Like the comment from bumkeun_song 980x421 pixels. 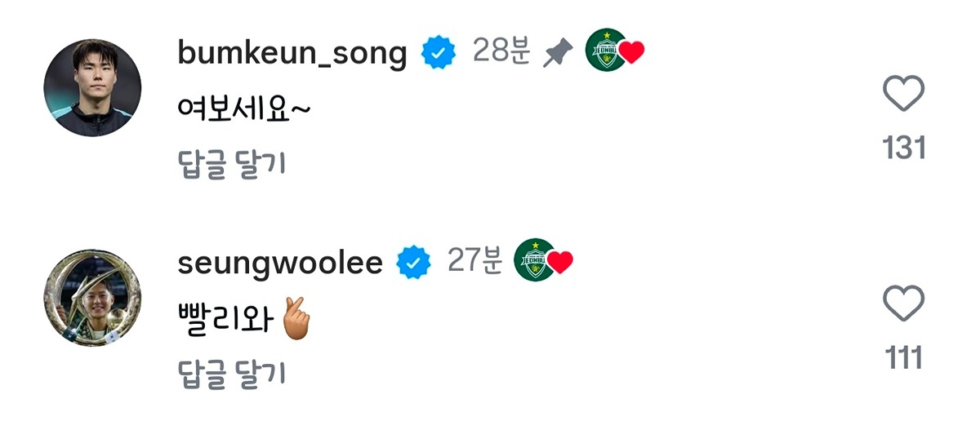click(904, 94)
